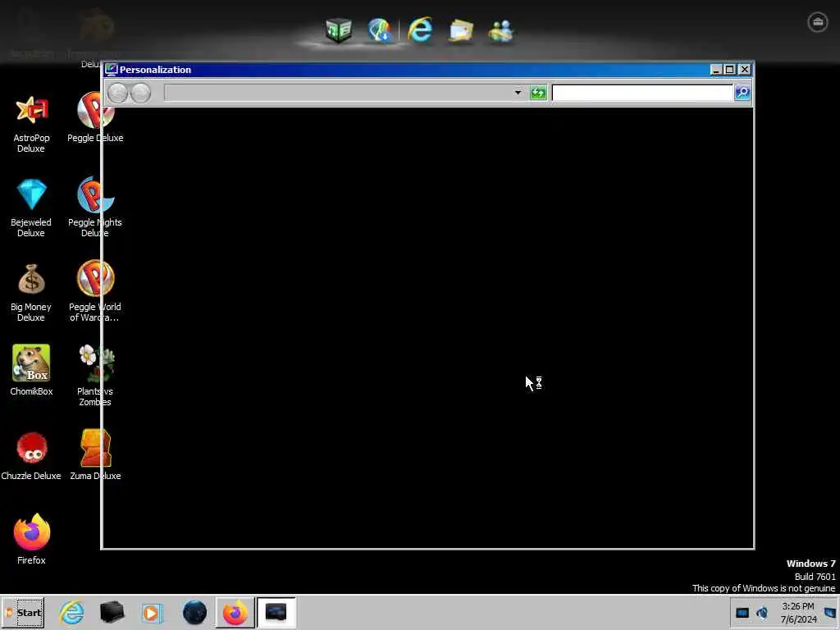The height and width of the screenshot is (630, 840).
Task: Open the mail envelope icon in dock
Action: pos(461,30)
